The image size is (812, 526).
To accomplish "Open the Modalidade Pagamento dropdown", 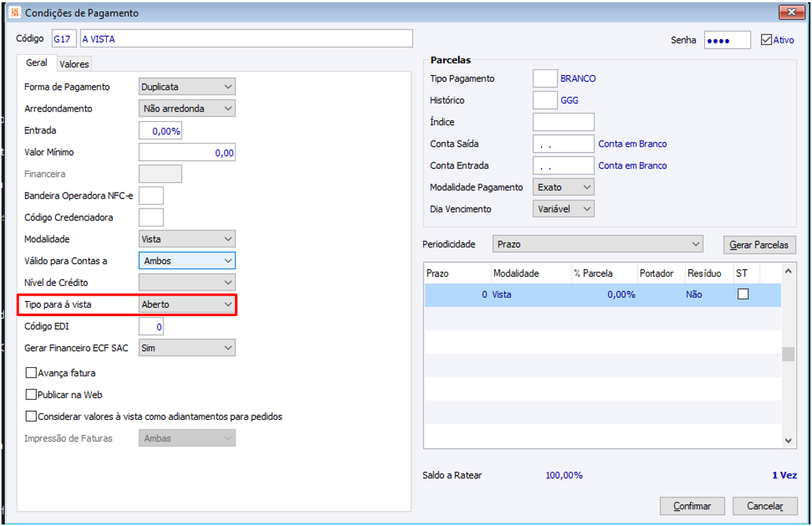I will pyautogui.click(x=564, y=187).
